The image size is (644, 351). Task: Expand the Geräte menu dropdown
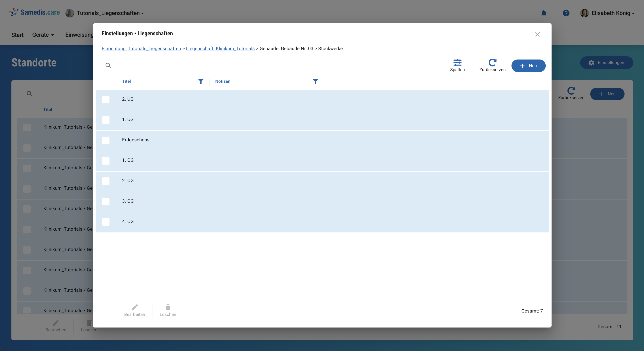pyautogui.click(x=43, y=35)
